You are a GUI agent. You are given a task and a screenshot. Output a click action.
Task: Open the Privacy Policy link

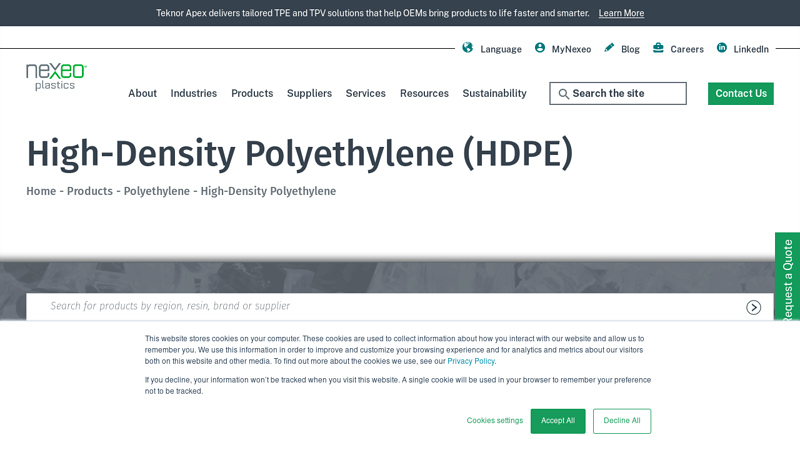click(x=471, y=361)
